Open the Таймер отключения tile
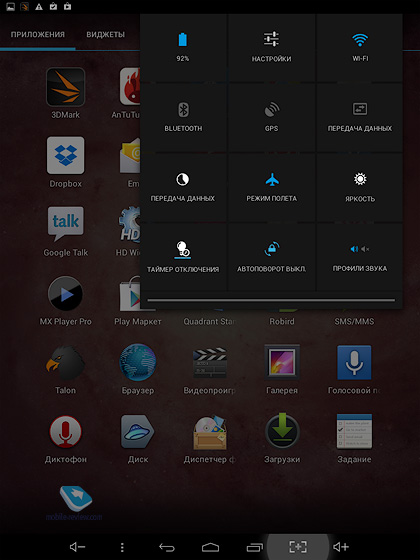 [x=183, y=257]
